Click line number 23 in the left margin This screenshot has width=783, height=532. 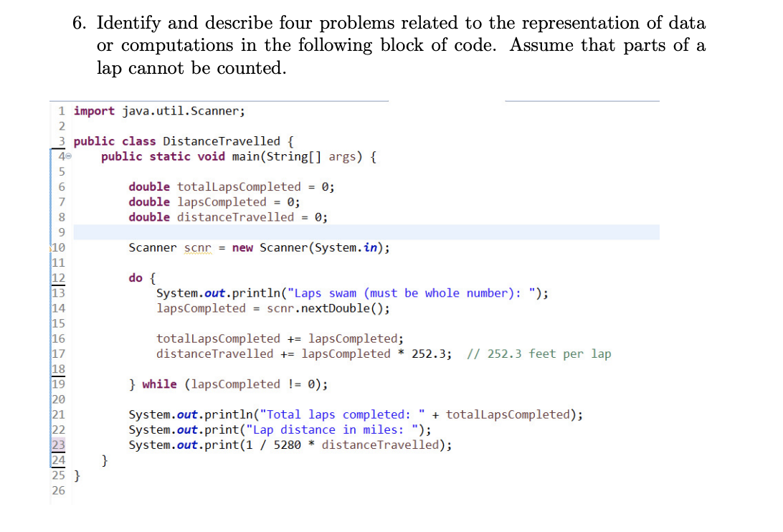[58, 445]
